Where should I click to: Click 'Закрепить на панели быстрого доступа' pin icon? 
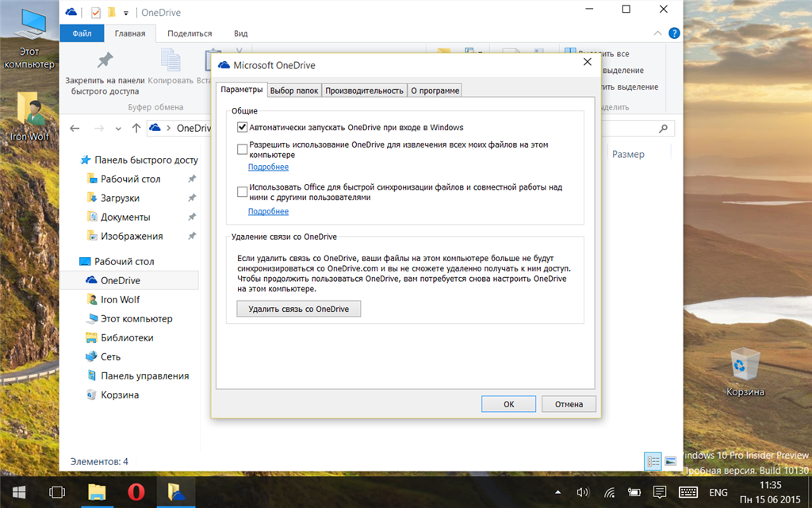(105, 60)
